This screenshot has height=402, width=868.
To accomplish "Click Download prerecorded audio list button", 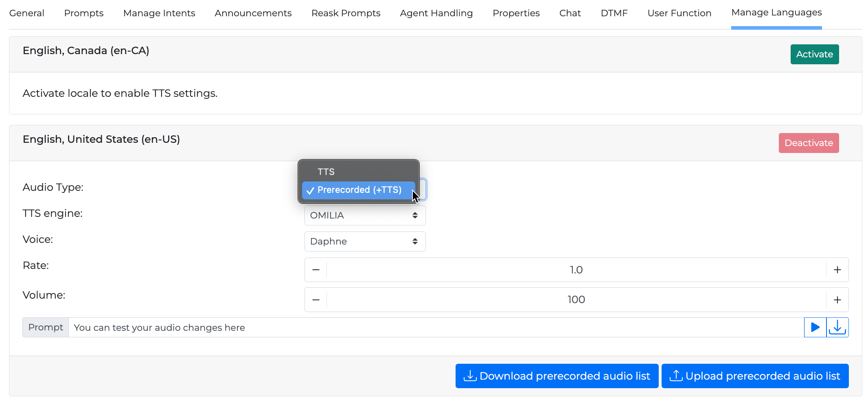I will coord(557,376).
